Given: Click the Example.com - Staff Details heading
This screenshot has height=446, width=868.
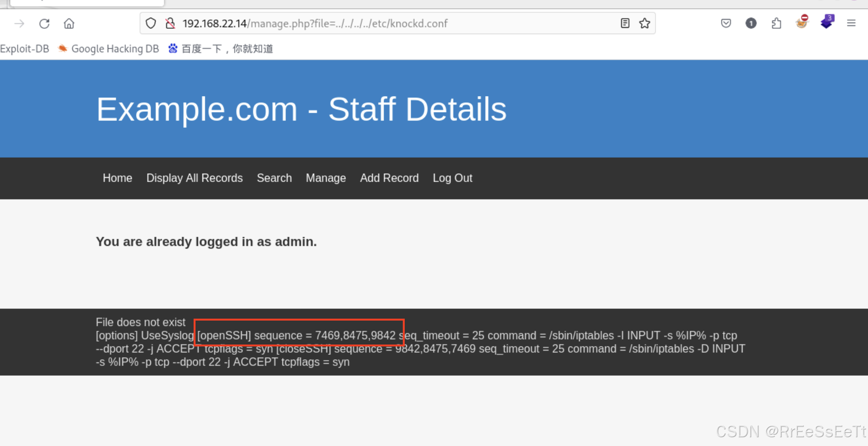Looking at the screenshot, I should point(301,109).
